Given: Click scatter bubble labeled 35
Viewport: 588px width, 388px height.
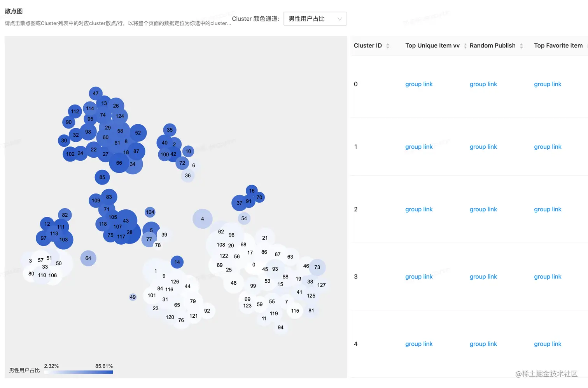Looking at the screenshot, I should point(170,130).
